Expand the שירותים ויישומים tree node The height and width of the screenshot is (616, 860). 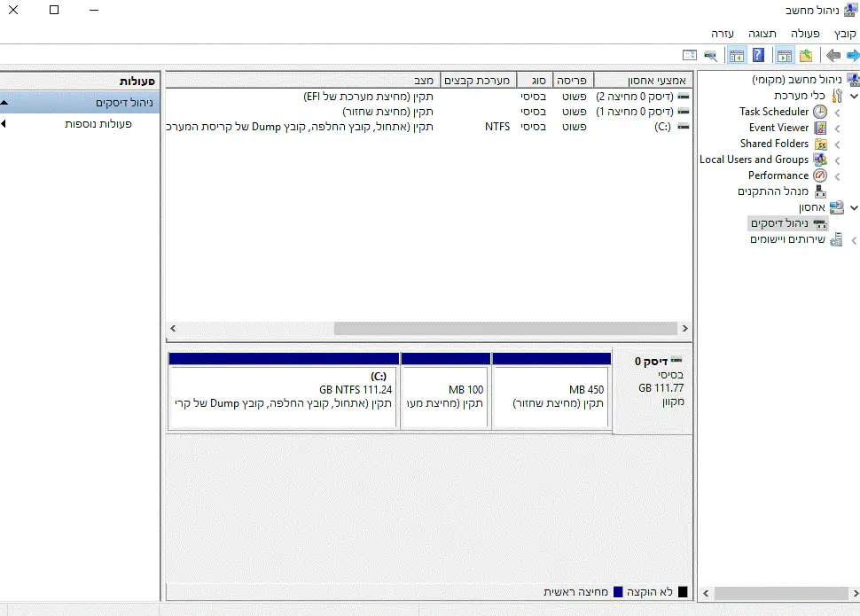[854, 239]
